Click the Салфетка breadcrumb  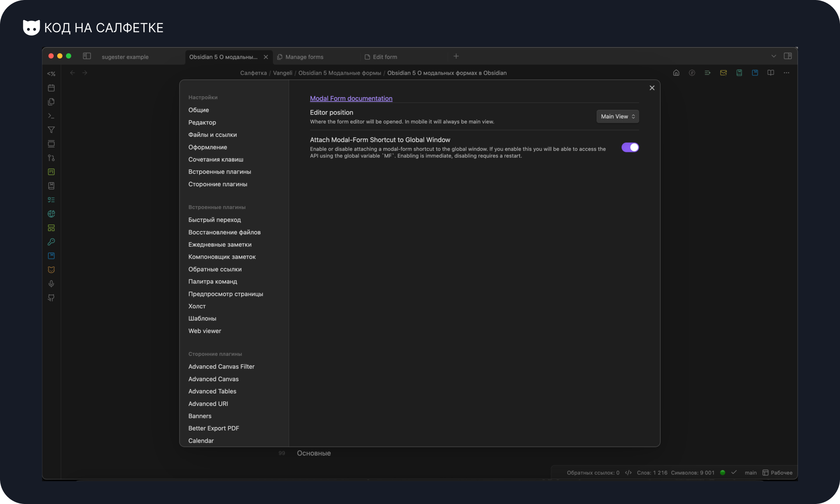[x=253, y=73]
